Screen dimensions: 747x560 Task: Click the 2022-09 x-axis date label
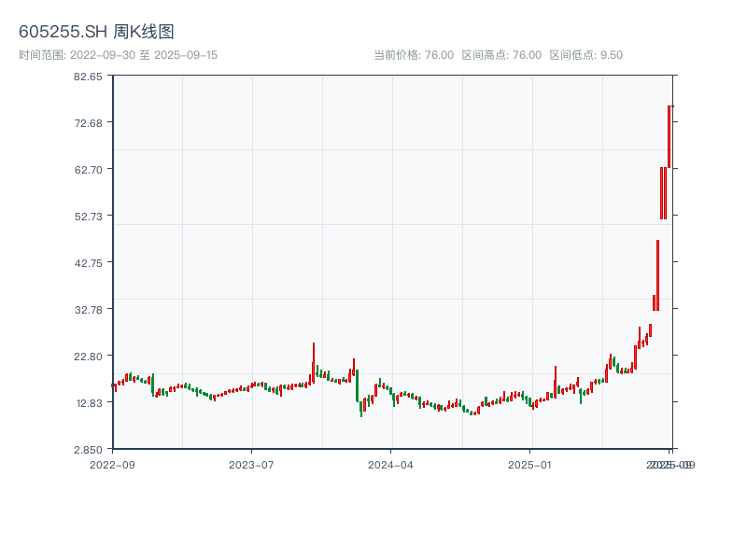tap(112, 464)
